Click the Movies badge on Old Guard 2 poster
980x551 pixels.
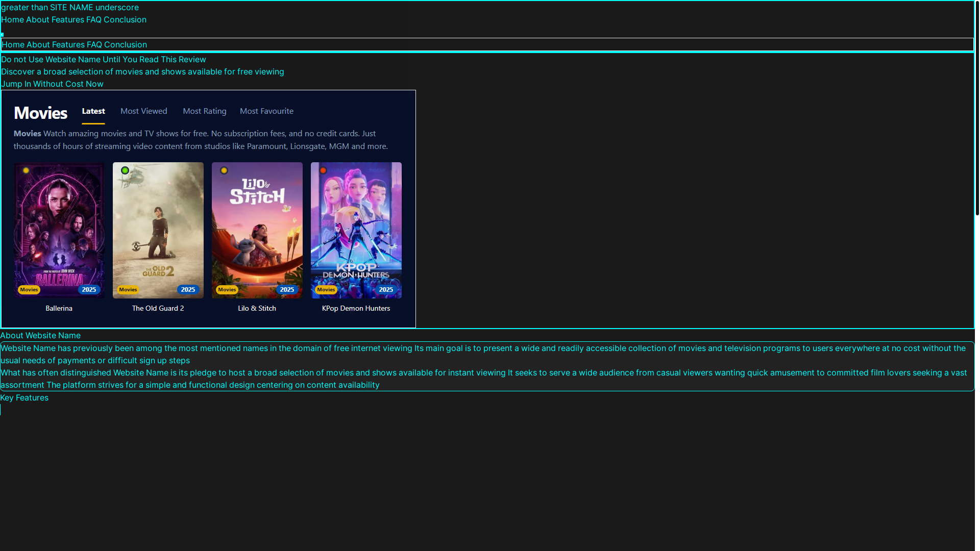(x=128, y=290)
